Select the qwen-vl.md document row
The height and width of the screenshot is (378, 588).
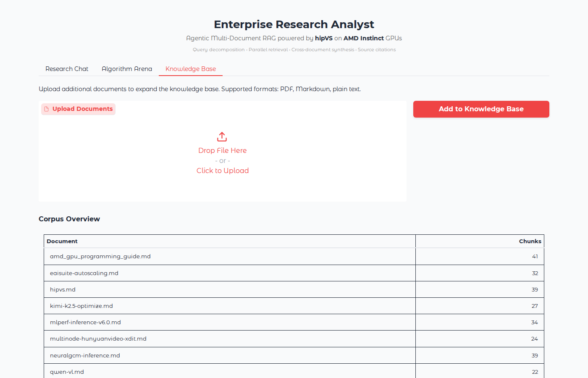tap(294, 372)
